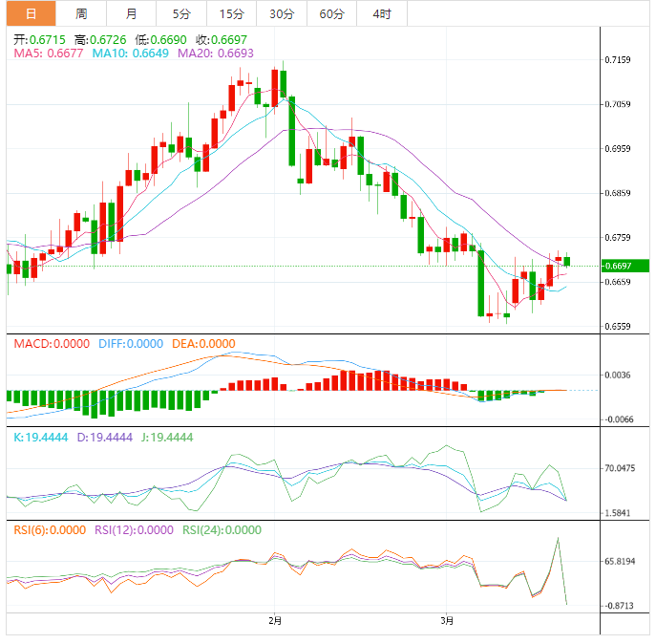Select the 60分 interval tab
Viewport: 656px width, 644px height.
point(331,13)
